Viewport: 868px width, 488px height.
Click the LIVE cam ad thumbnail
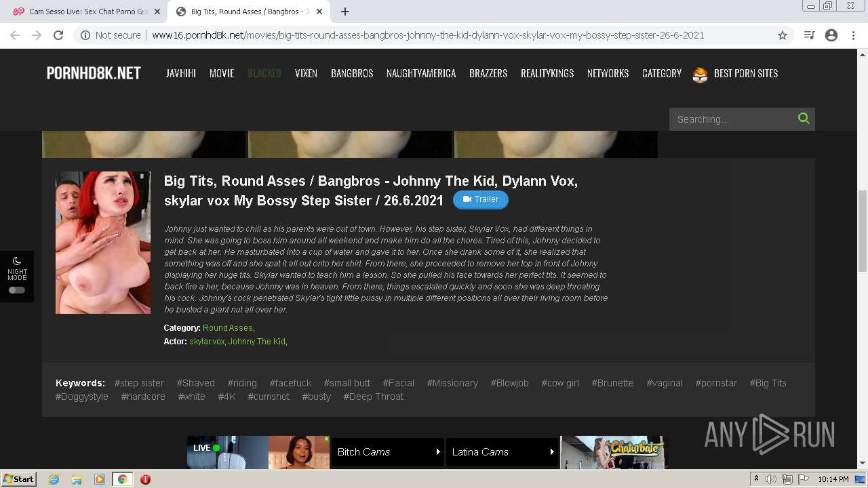click(258, 452)
